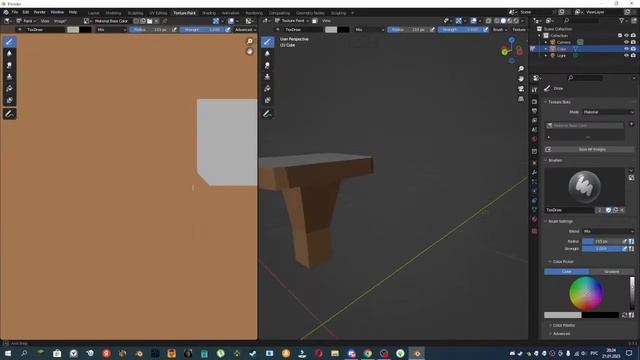Select Soften tool in 3D viewport toolbar
640x360 pixels.
click(x=267, y=53)
